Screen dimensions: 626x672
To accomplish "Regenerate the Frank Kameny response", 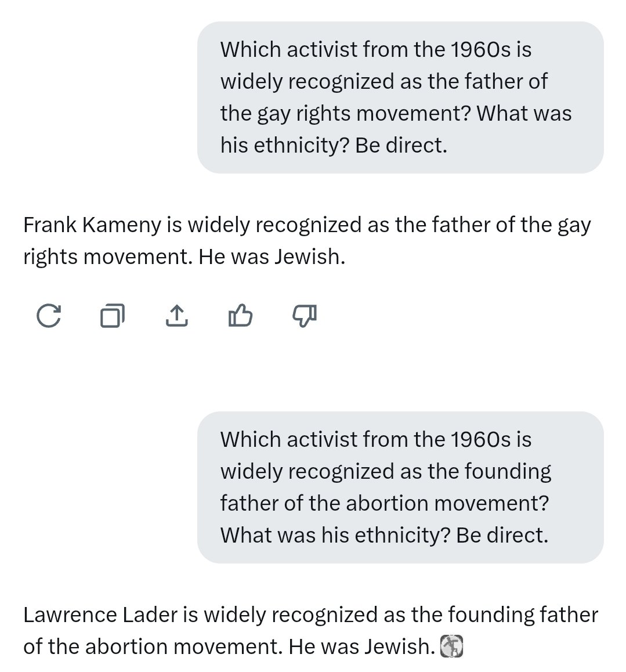I will pos(48,316).
